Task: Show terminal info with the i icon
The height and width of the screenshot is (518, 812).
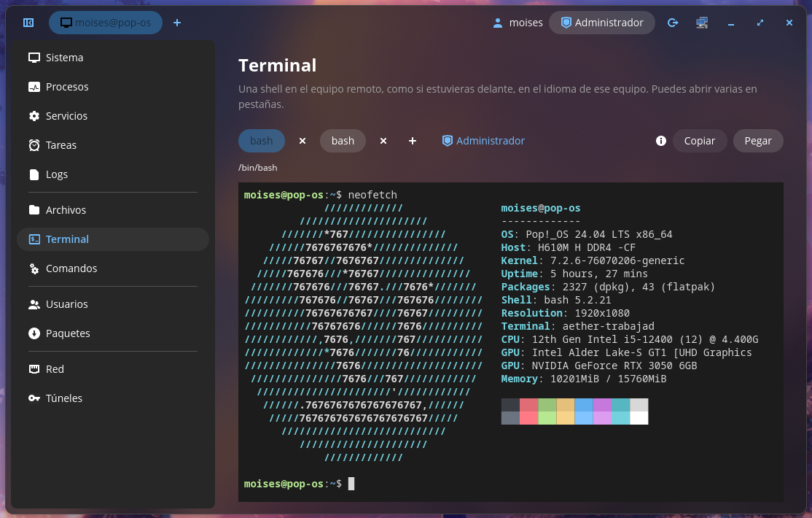Action: click(x=661, y=141)
